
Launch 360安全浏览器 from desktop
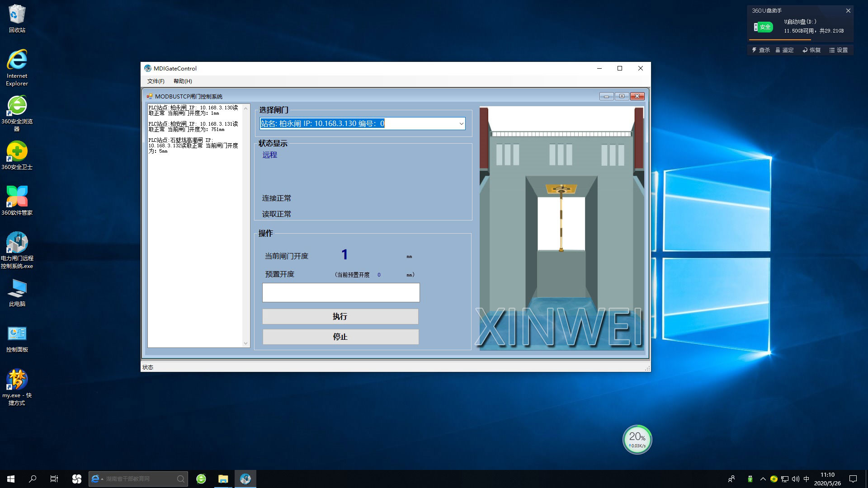pyautogui.click(x=17, y=113)
